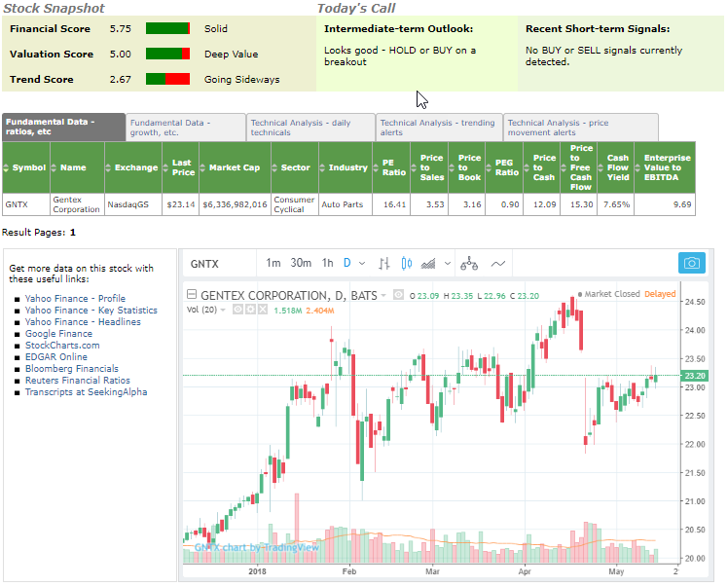Click the GNTX chart by TradingView link
This screenshot has height=587, width=728.
[x=257, y=547]
